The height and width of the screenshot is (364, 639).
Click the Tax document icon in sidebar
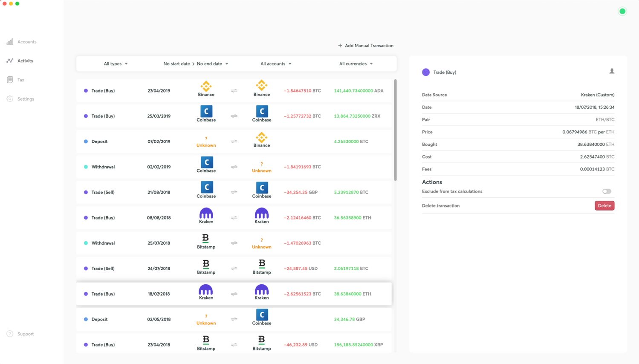[x=10, y=80]
